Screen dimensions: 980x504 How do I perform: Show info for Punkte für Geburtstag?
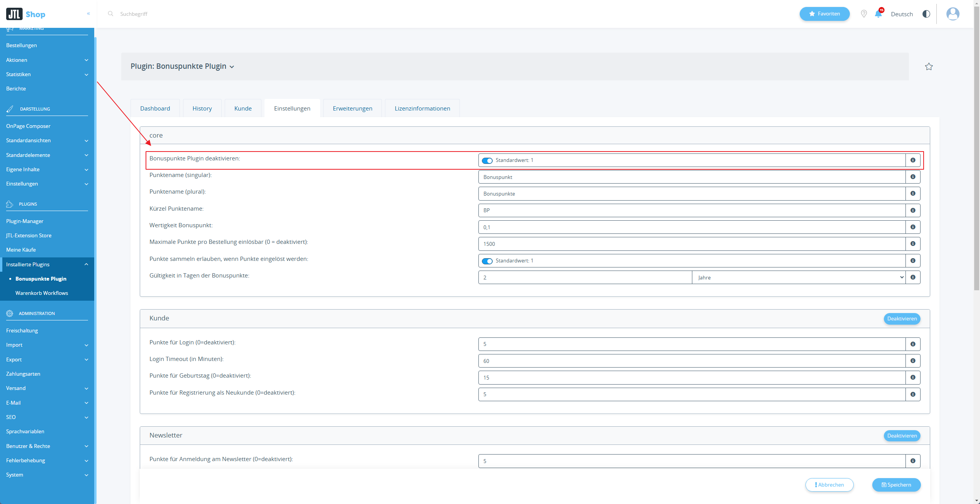(x=913, y=377)
